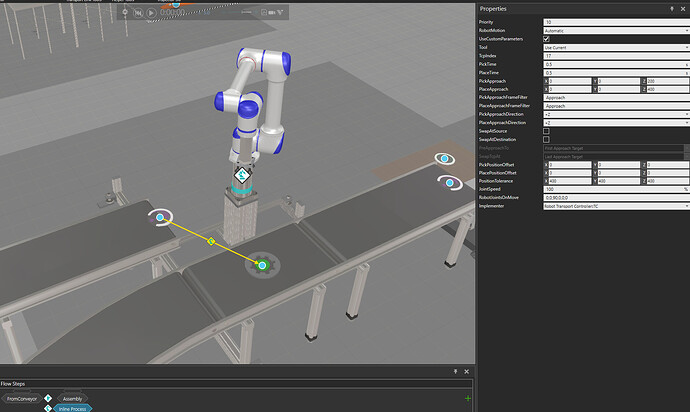The image size is (690, 412).
Task: Select the Assembly flow step
Action: point(72,399)
